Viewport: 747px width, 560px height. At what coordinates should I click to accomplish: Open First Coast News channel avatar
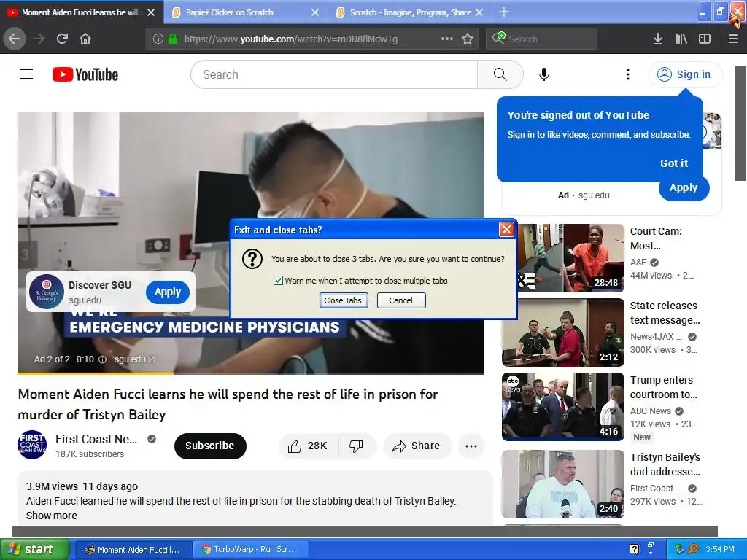click(32, 445)
